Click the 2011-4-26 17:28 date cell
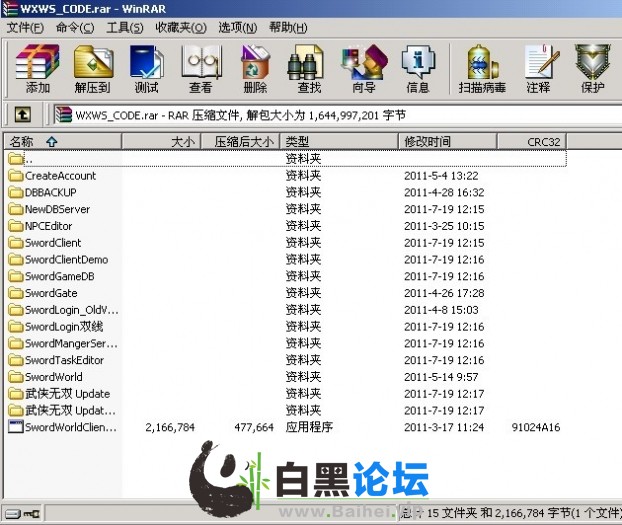The height and width of the screenshot is (525, 622). (x=444, y=293)
